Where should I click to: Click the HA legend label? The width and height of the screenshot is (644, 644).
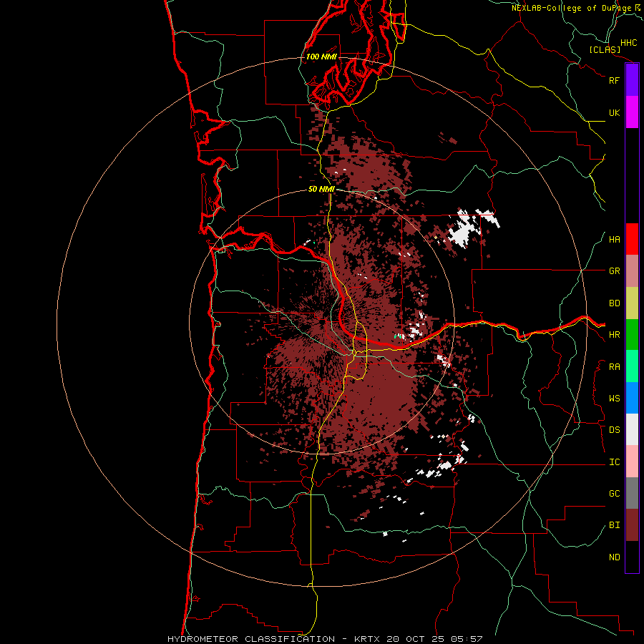click(615, 240)
